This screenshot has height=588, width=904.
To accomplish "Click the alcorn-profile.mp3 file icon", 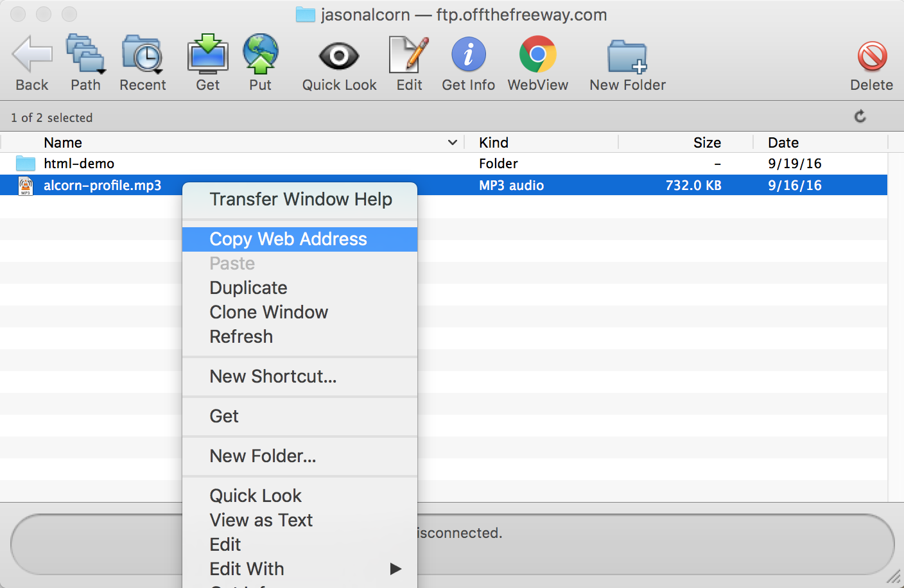I will coord(26,186).
